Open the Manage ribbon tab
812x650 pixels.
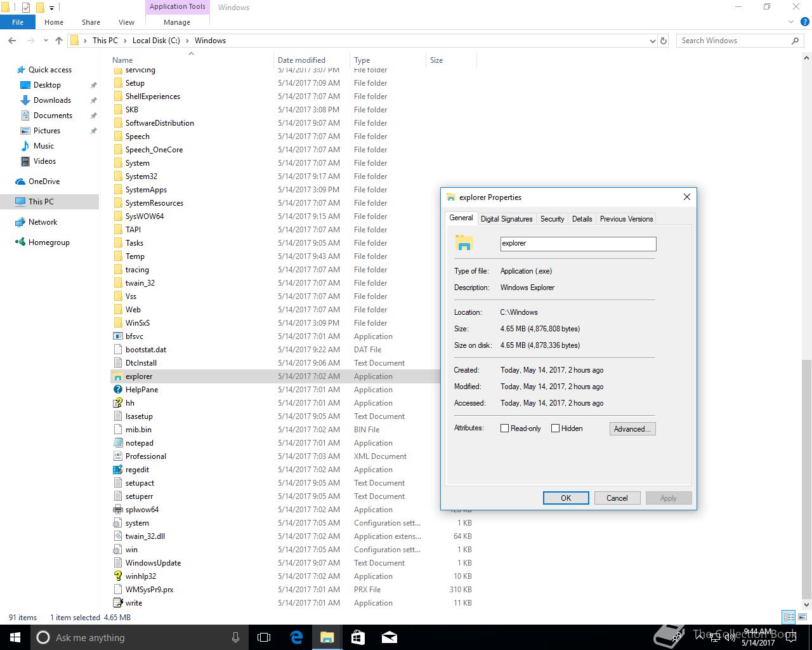pos(177,22)
